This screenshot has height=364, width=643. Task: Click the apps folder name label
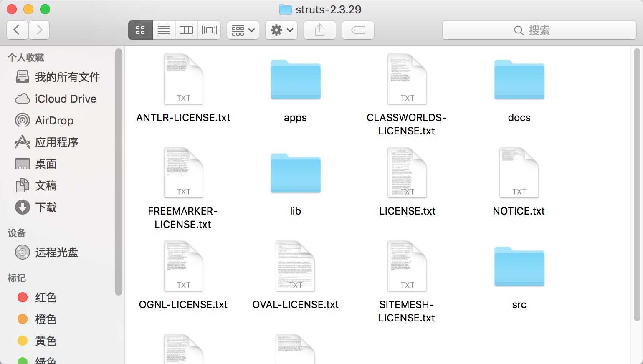296,118
